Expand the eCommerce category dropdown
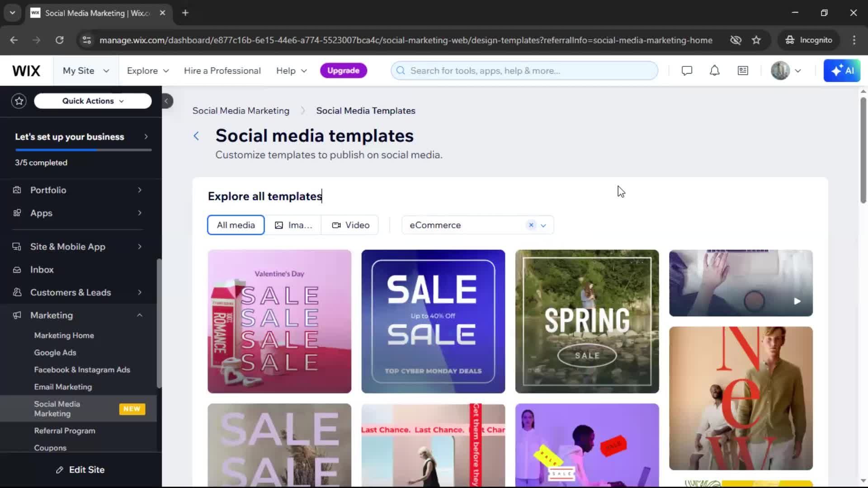This screenshot has height=488, width=868. [x=543, y=225]
